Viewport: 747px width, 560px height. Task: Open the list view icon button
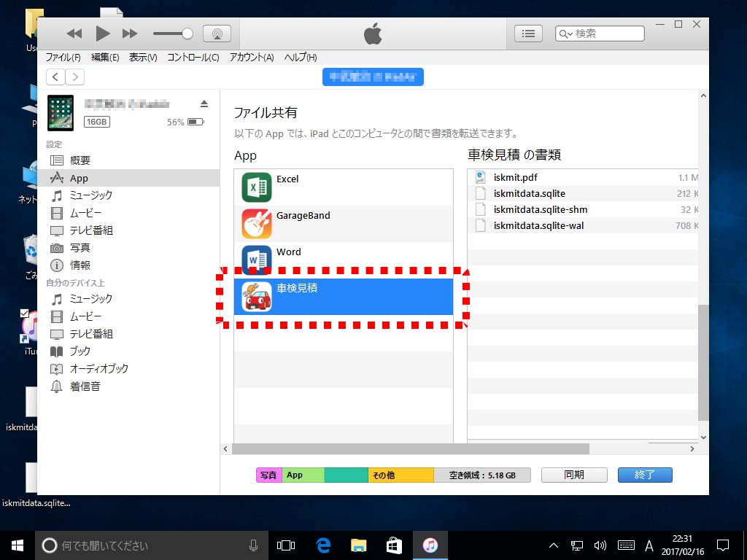pyautogui.click(x=529, y=34)
